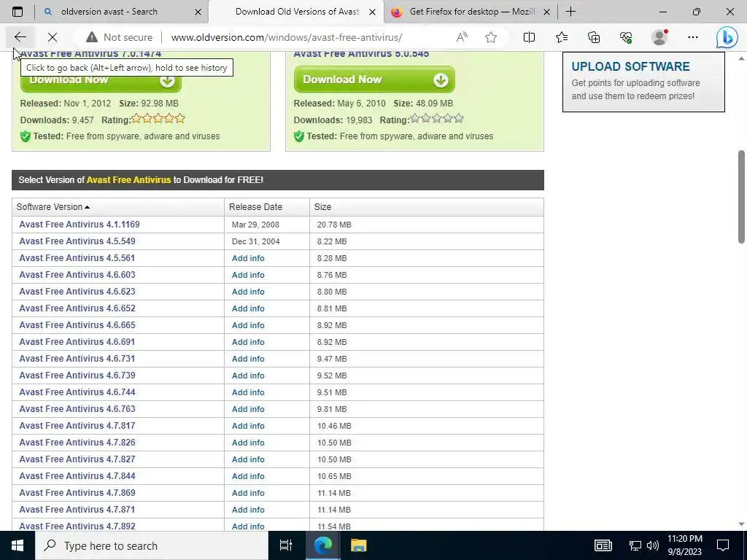Open Avast Free Antivirus 5.0.545 title link
747x560 pixels.
[361, 54]
